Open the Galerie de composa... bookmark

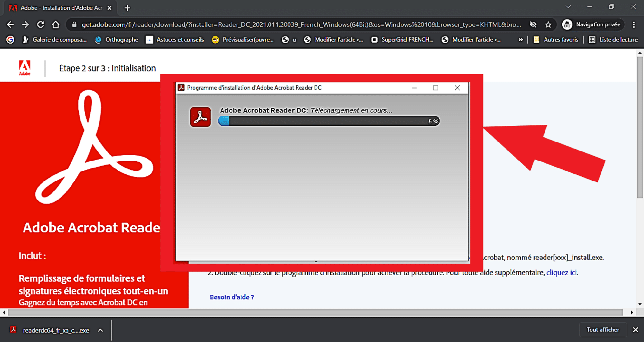[54, 39]
